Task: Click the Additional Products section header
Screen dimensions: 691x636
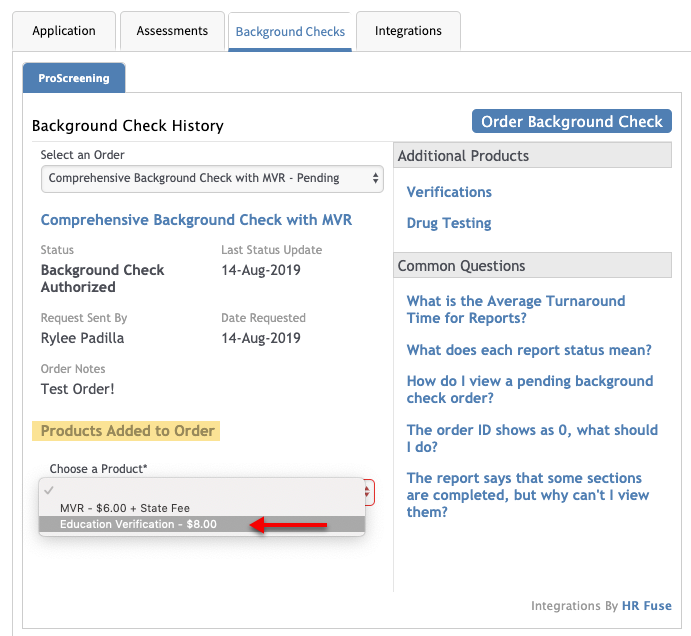Action: click(x=532, y=156)
